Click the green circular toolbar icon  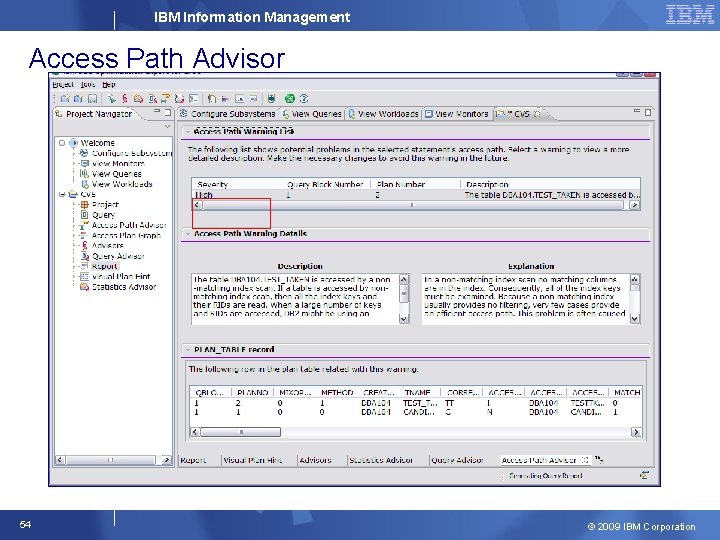[x=290, y=99]
